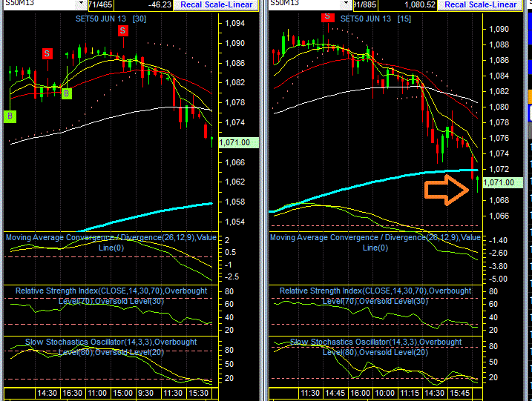Image resolution: width=532 pixels, height=401 pixels.
Task: Click the 1,062 price axis label
Action: 234,182
